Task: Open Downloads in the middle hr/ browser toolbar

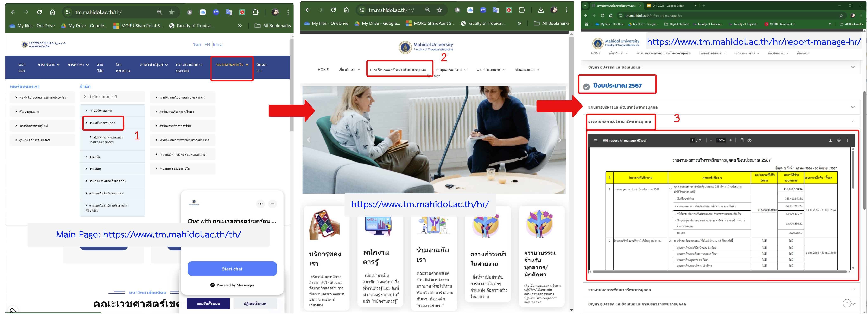Action: tap(541, 10)
